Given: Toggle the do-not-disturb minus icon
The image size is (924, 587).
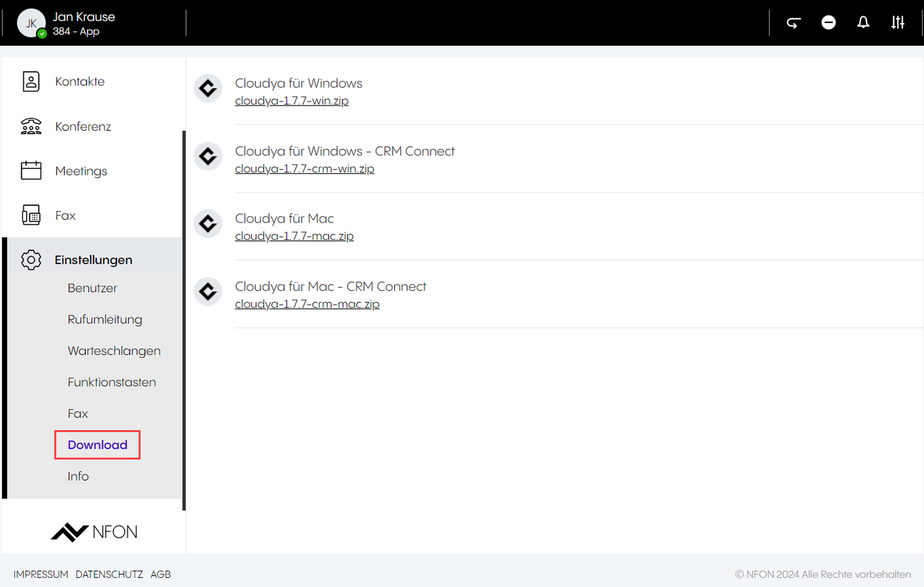Looking at the screenshot, I should [x=828, y=22].
